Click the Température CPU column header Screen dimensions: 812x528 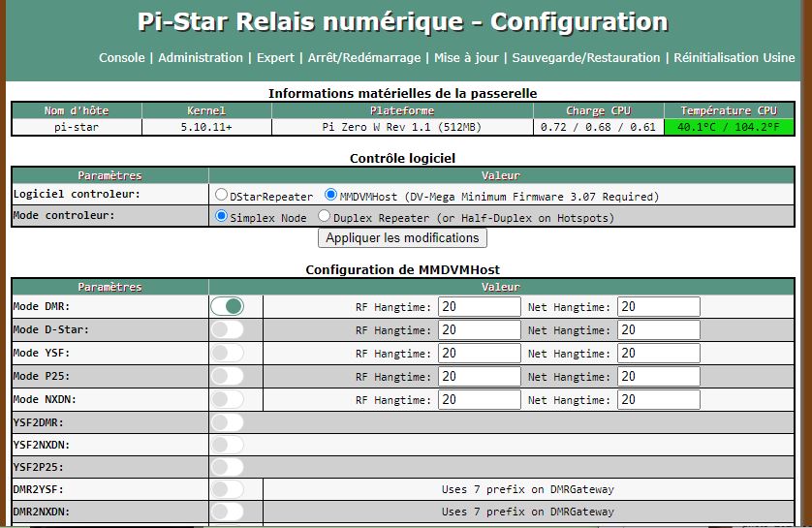point(729,110)
